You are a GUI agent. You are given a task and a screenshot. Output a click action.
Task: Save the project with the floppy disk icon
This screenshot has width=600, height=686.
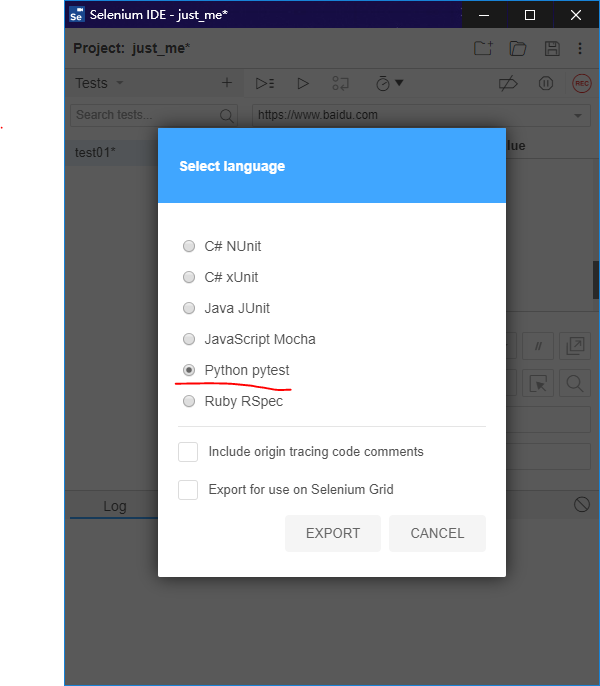tap(552, 48)
